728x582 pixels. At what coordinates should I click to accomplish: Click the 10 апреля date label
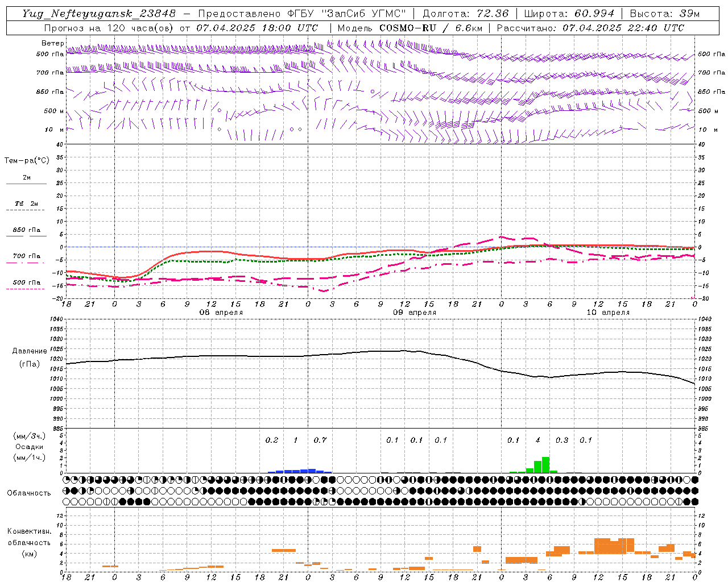point(608,313)
